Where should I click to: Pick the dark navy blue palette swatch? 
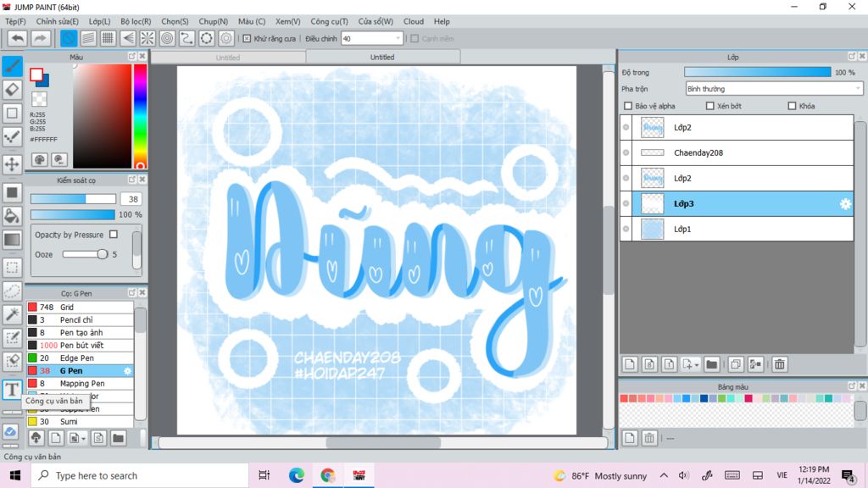704,398
